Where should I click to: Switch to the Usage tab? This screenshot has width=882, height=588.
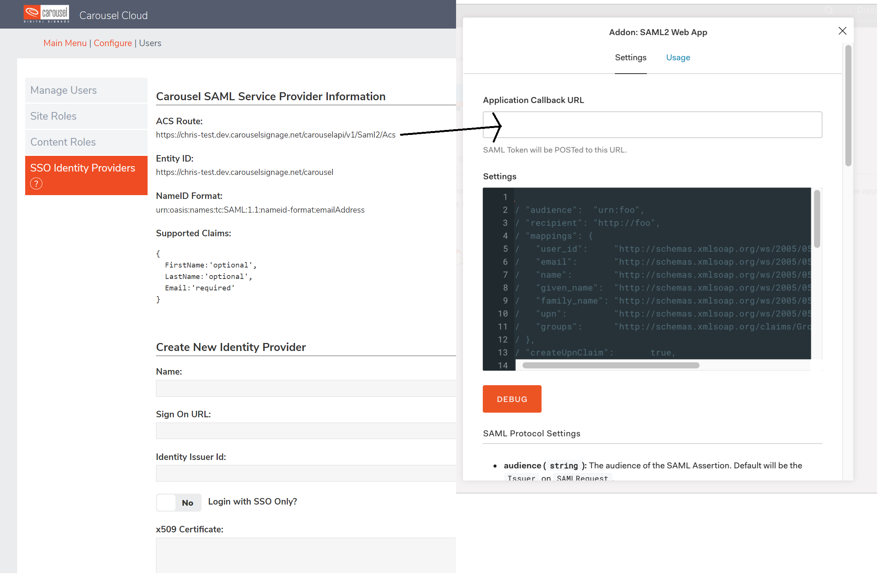pyautogui.click(x=678, y=57)
